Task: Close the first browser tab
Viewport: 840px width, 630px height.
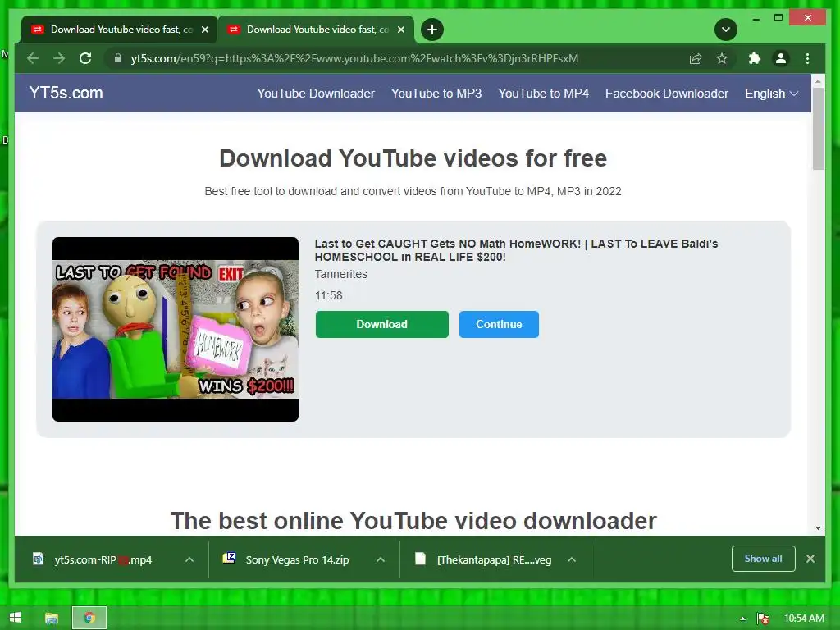Action: point(205,30)
